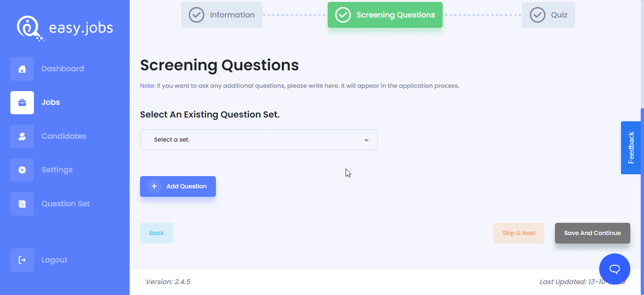Click the Logout arrow icon
The width and height of the screenshot is (644, 295).
(x=22, y=260)
